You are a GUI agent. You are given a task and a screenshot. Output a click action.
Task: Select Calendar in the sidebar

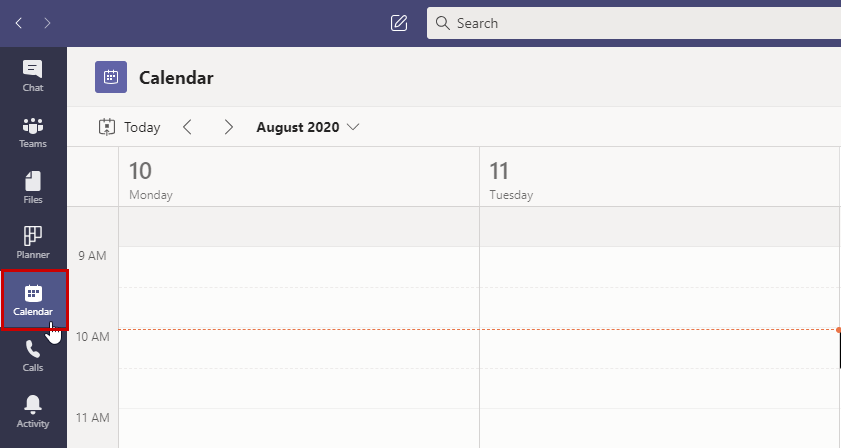click(x=33, y=299)
